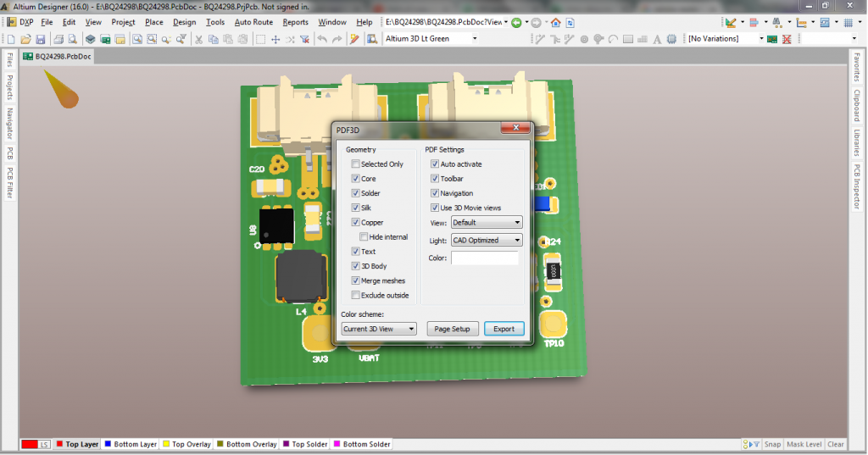Click the Export button
Viewport: 868px width, 455px height.
tap(504, 329)
